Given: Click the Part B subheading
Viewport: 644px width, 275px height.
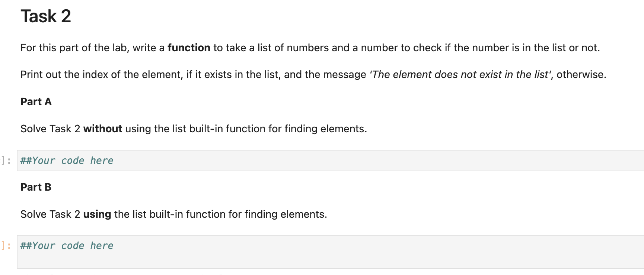Looking at the screenshot, I should coord(36,187).
